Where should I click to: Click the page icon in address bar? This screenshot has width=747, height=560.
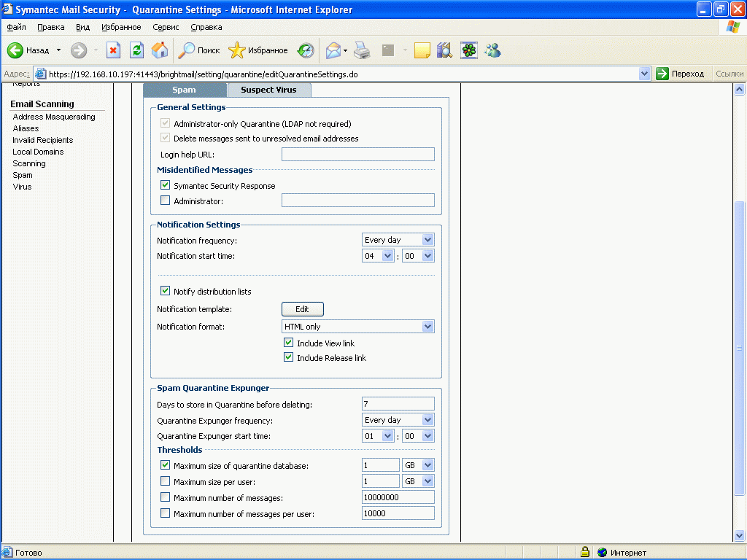(41, 74)
